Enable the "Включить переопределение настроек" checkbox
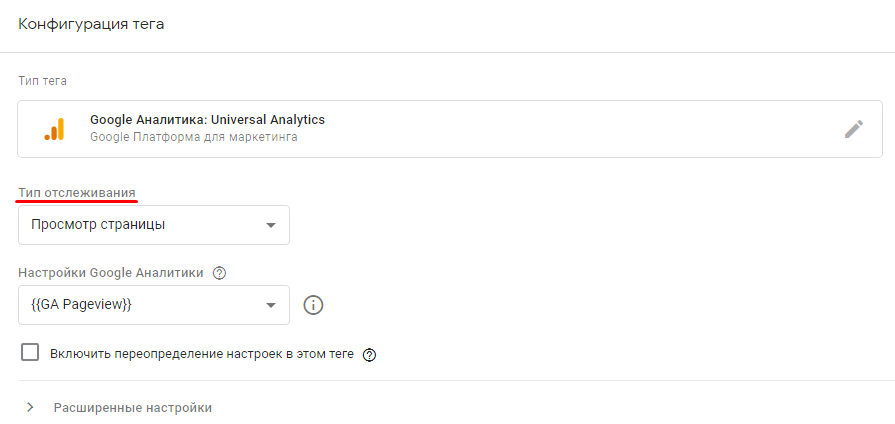 pyautogui.click(x=30, y=353)
